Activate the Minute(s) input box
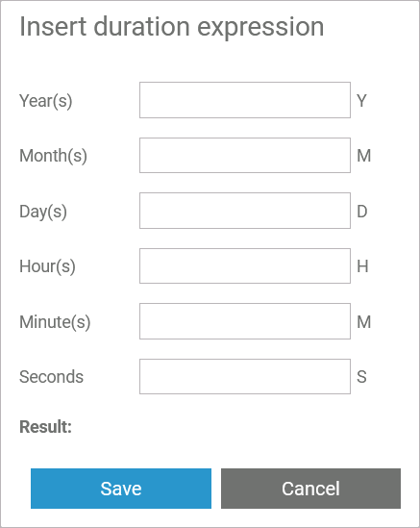This screenshot has width=420, height=528. click(245, 321)
